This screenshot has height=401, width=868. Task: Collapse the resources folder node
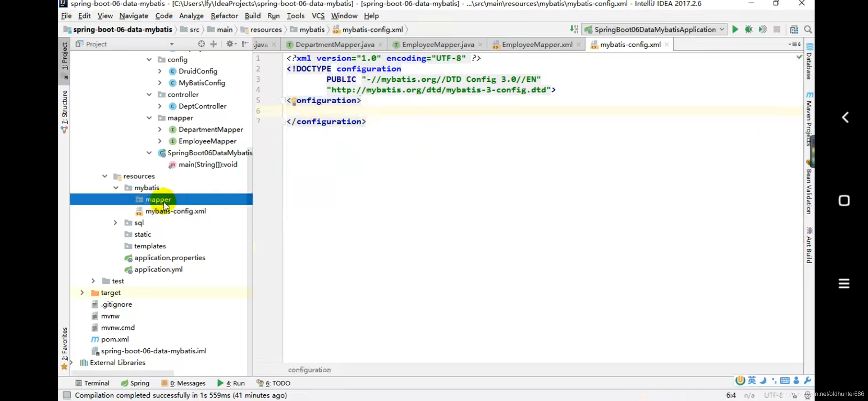[x=105, y=176]
